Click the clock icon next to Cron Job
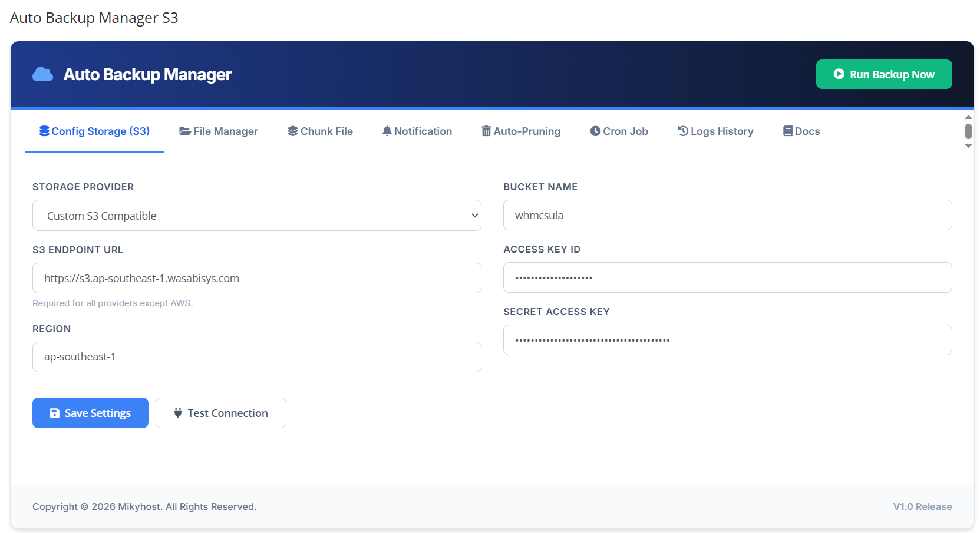980x533 pixels. pos(596,131)
